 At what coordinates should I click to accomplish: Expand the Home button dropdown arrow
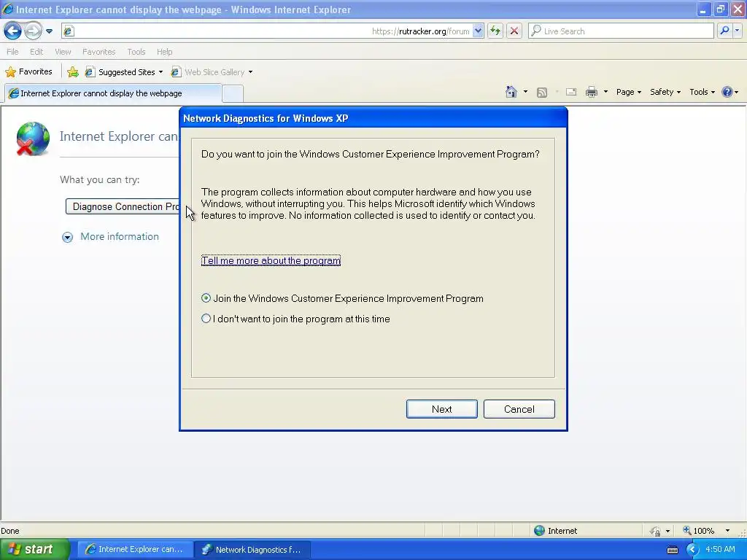[x=525, y=92]
